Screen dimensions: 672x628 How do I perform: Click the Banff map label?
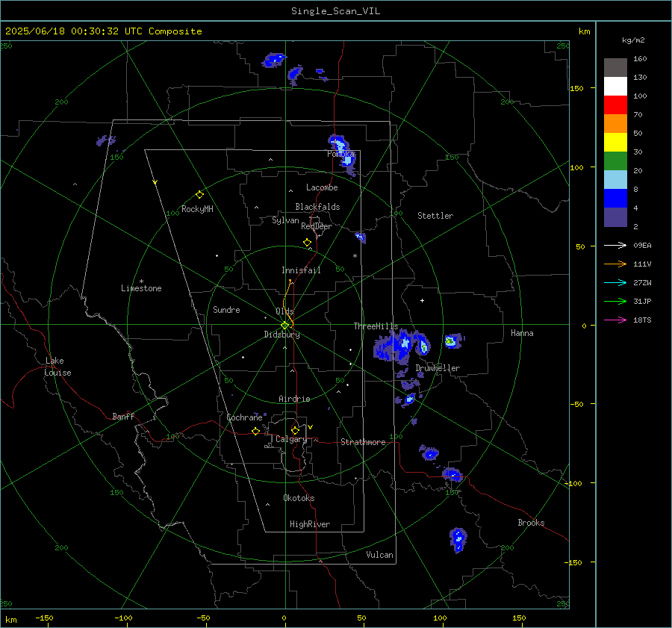(x=123, y=416)
